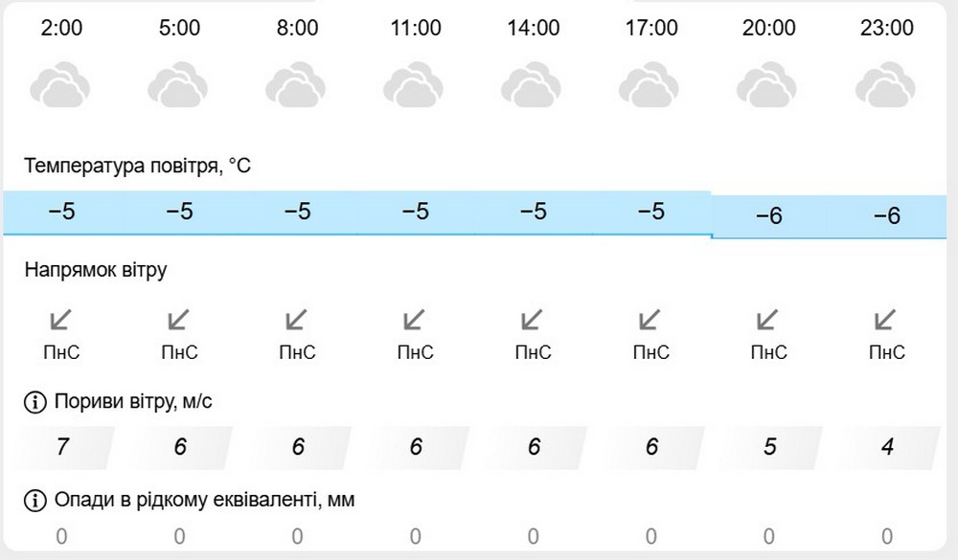This screenshot has width=958, height=560.
Task: Click the wind direction arrow for 23:00
Action: coord(887,319)
